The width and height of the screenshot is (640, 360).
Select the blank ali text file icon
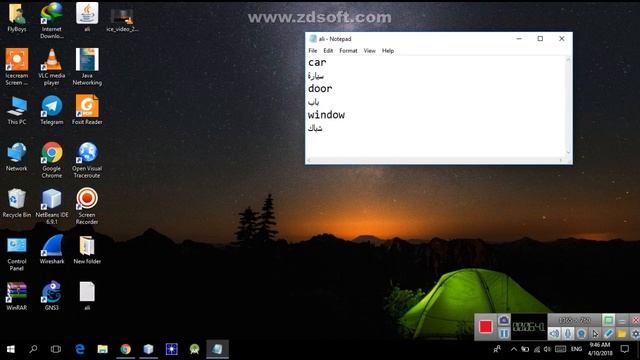(87, 296)
